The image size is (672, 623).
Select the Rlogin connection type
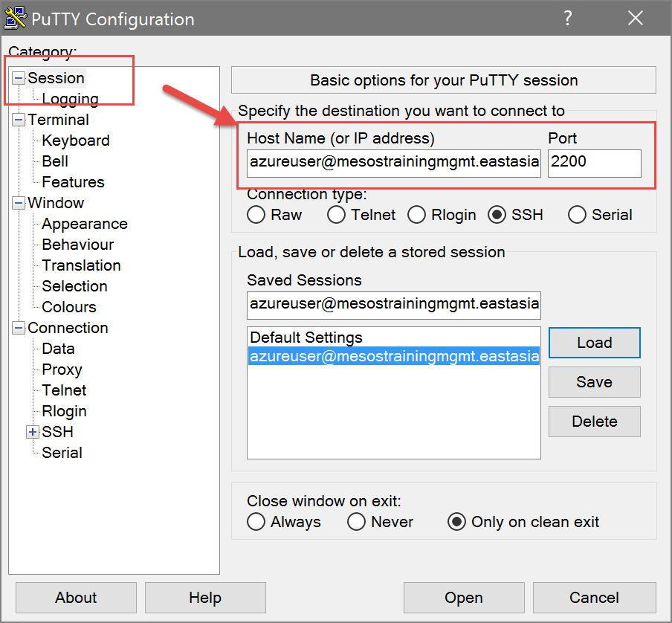[416, 215]
